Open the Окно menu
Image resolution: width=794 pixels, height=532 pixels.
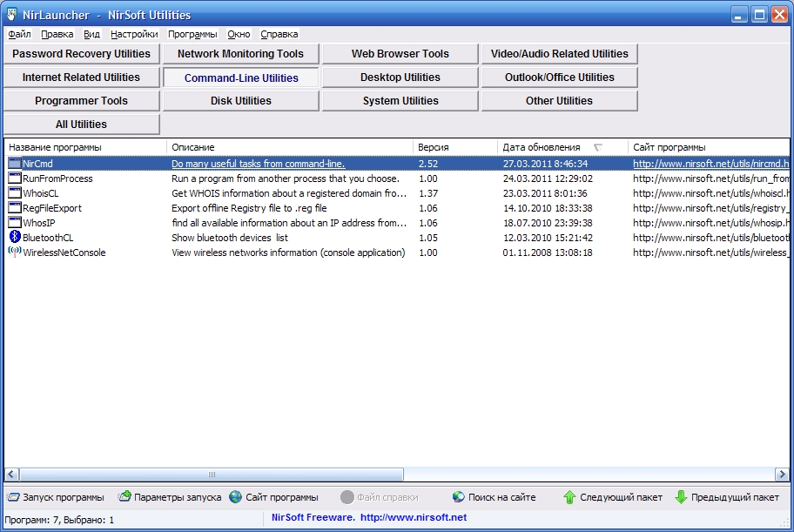[x=239, y=34]
